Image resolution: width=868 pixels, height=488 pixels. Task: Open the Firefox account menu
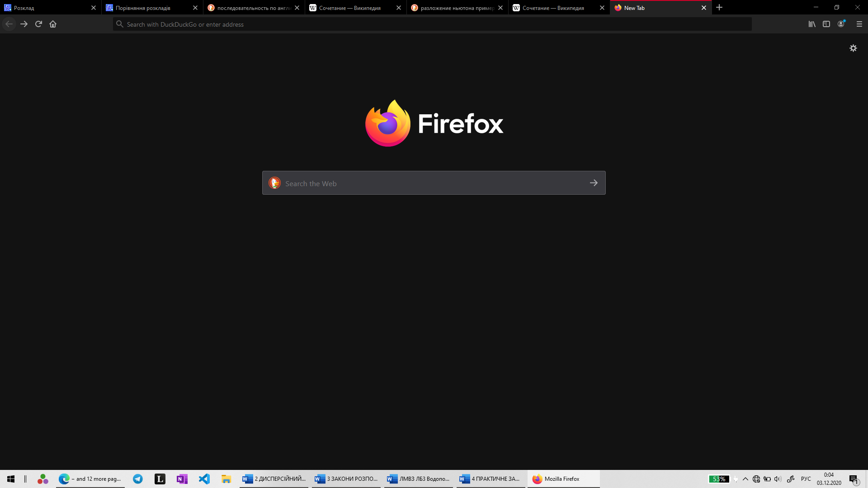coord(841,24)
